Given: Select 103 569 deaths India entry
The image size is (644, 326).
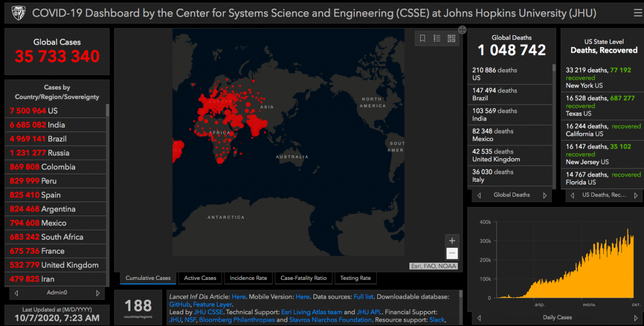Looking at the screenshot, I should pyautogui.click(x=510, y=115).
